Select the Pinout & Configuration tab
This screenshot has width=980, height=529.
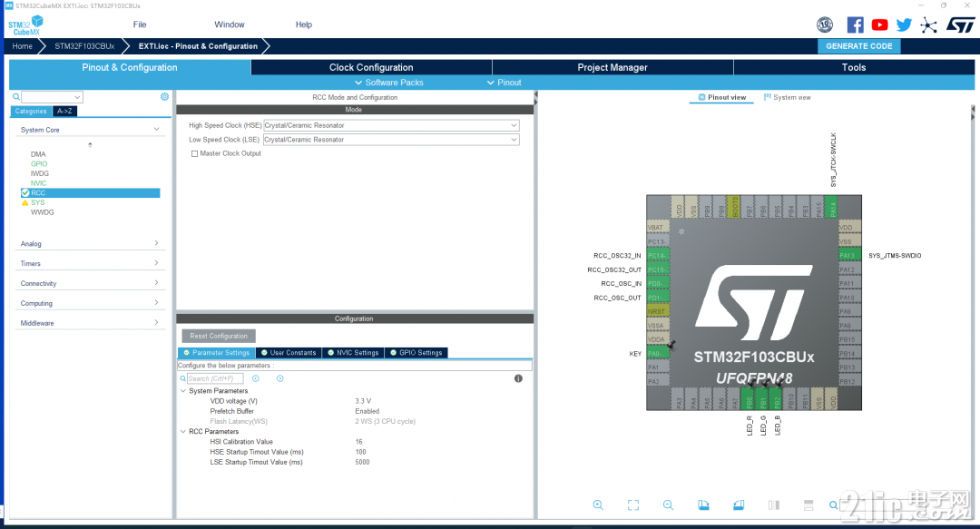pos(130,67)
